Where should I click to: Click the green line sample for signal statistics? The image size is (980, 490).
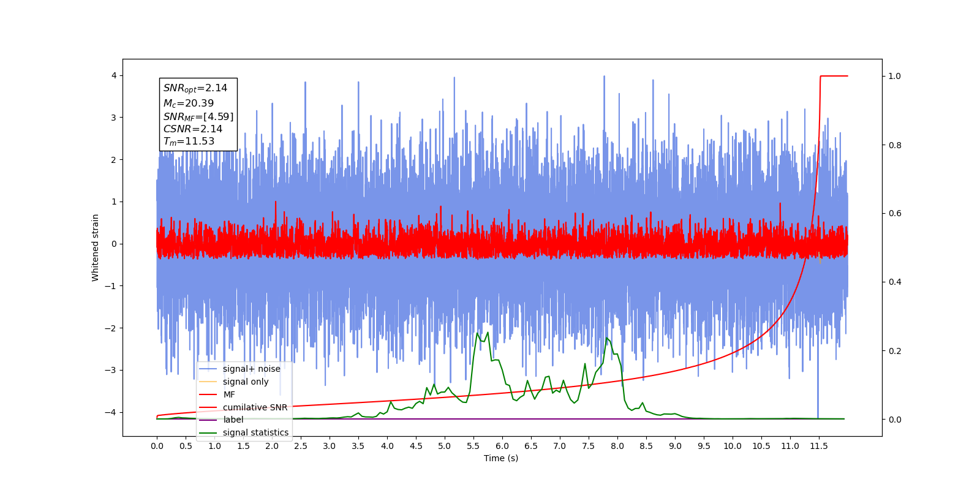208,432
